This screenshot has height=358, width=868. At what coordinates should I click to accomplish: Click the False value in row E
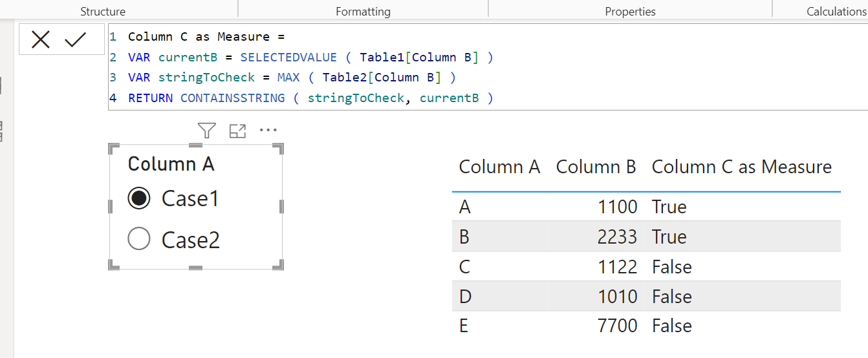(672, 326)
